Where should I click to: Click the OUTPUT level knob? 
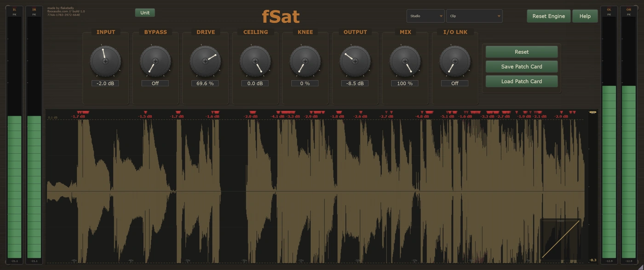[355, 61]
